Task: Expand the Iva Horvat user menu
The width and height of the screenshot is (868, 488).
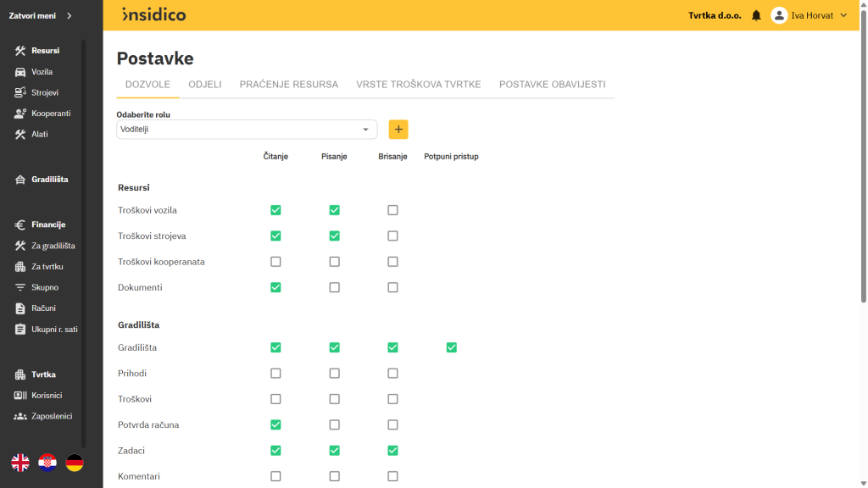Action: 843,15
